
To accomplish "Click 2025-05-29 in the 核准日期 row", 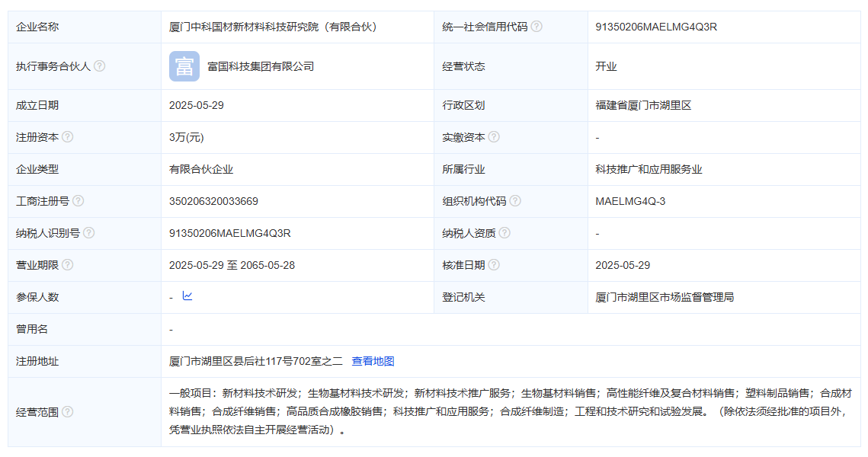I will coord(623,265).
